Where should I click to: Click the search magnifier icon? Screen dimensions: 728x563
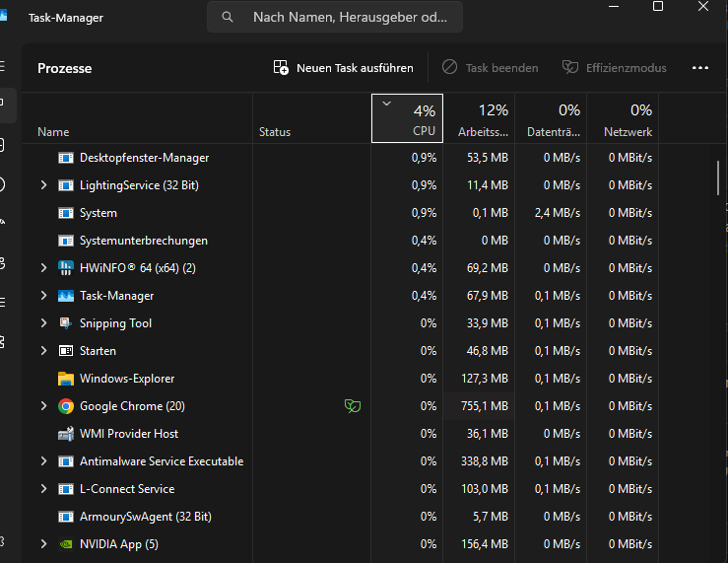pos(227,17)
